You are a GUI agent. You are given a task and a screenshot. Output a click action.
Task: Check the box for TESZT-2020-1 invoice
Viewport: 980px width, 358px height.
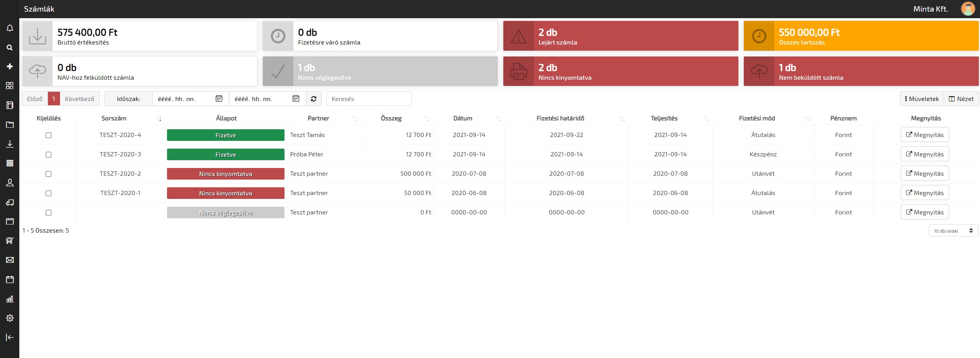coord(48,193)
